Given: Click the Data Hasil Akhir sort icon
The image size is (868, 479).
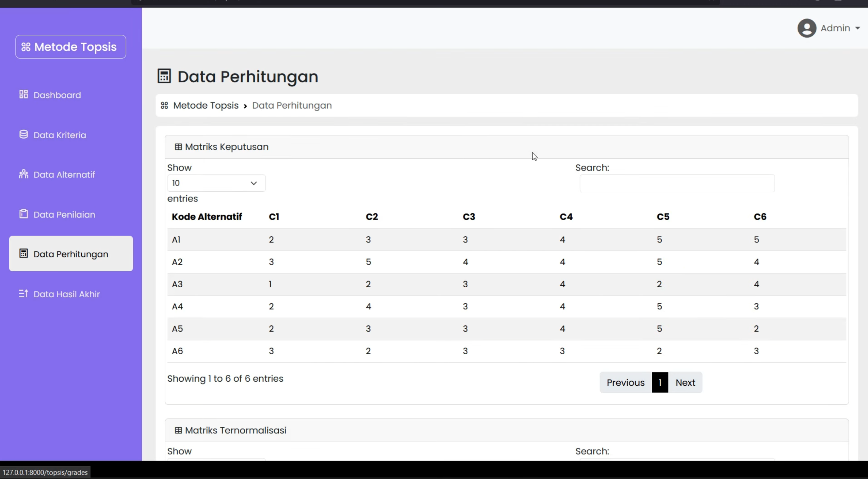Looking at the screenshot, I should click(23, 293).
